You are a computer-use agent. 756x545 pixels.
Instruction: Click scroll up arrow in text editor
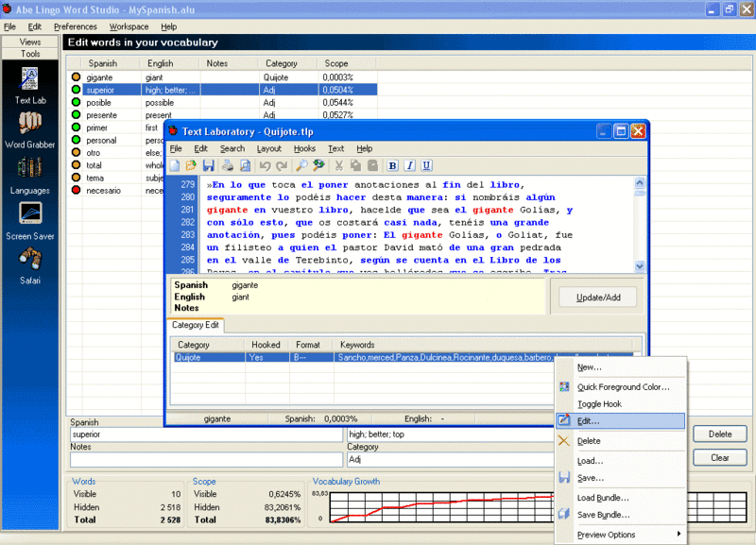(x=640, y=182)
